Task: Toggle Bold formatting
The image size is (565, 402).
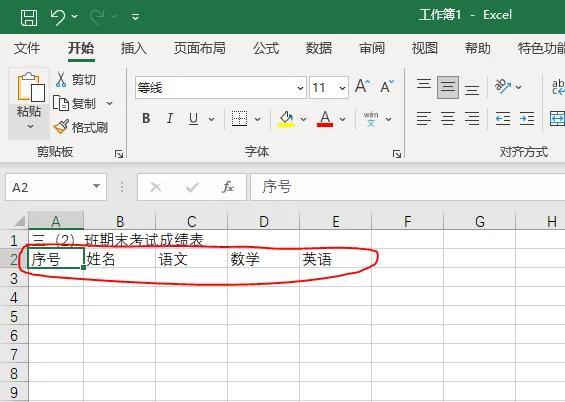Action: click(x=146, y=119)
